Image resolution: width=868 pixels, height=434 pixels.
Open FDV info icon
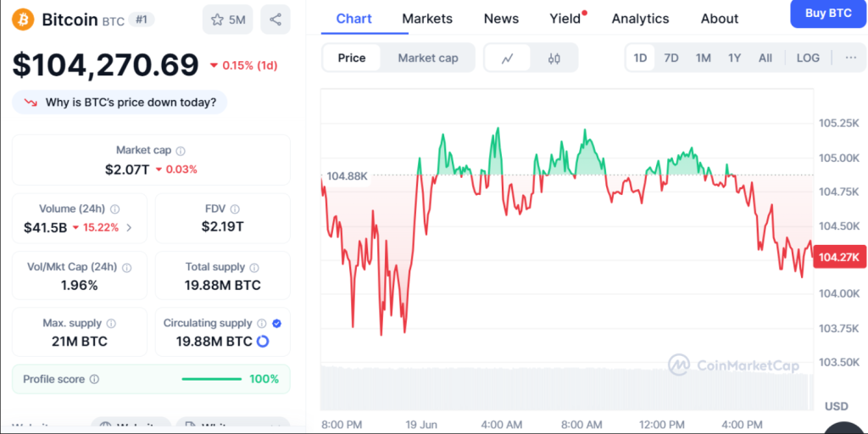pyautogui.click(x=235, y=209)
